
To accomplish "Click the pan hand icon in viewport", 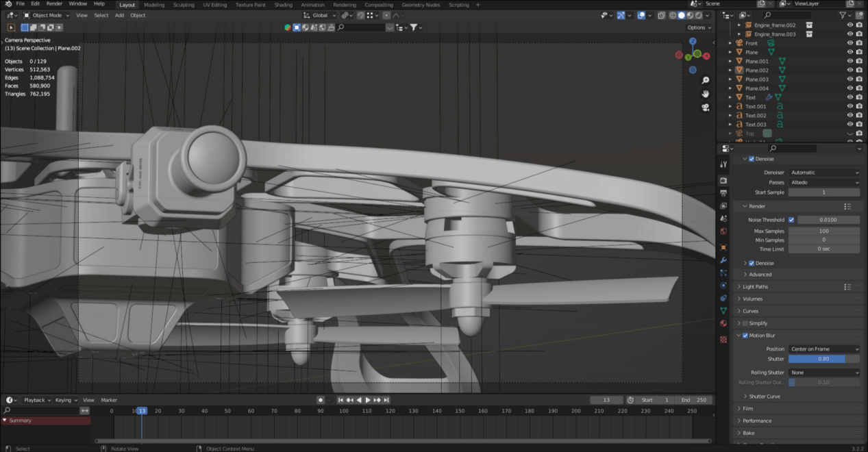I will (705, 94).
